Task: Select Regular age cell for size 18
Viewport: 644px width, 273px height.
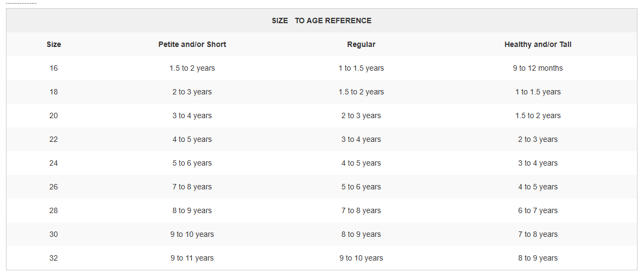Action: (x=361, y=92)
